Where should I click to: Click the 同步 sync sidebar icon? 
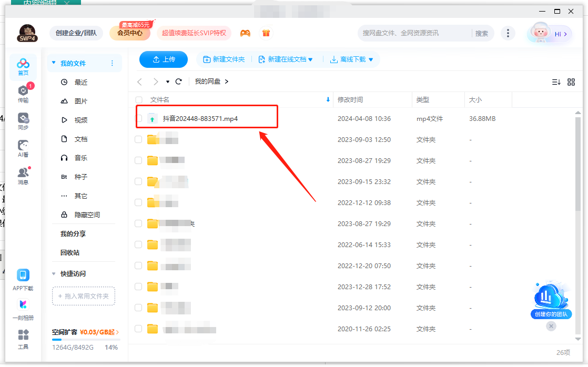[23, 120]
